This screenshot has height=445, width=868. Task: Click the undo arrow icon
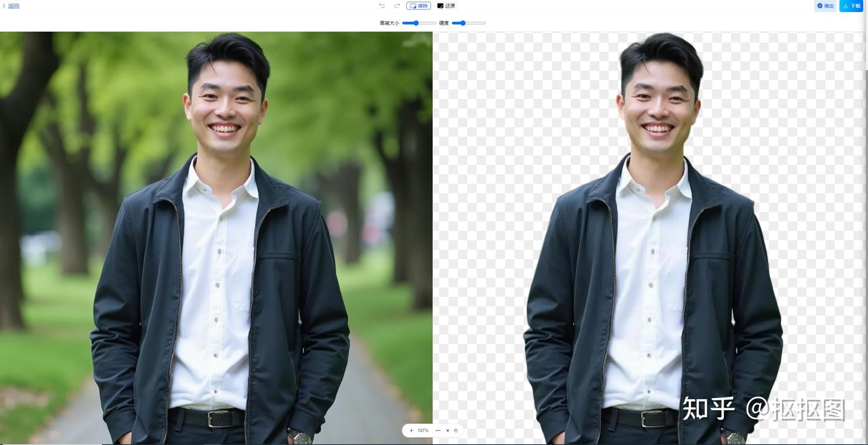point(382,5)
